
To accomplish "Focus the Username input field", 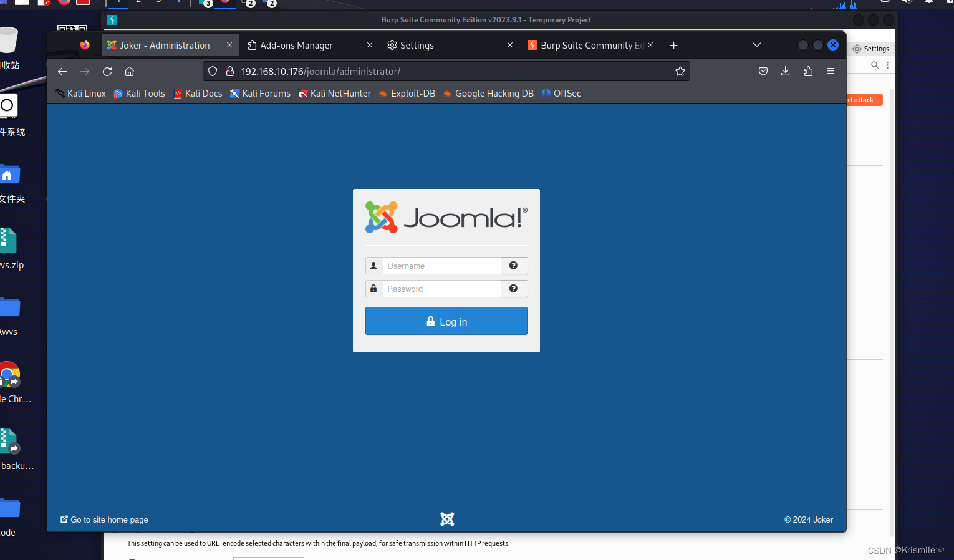I will tap(442, 266).
